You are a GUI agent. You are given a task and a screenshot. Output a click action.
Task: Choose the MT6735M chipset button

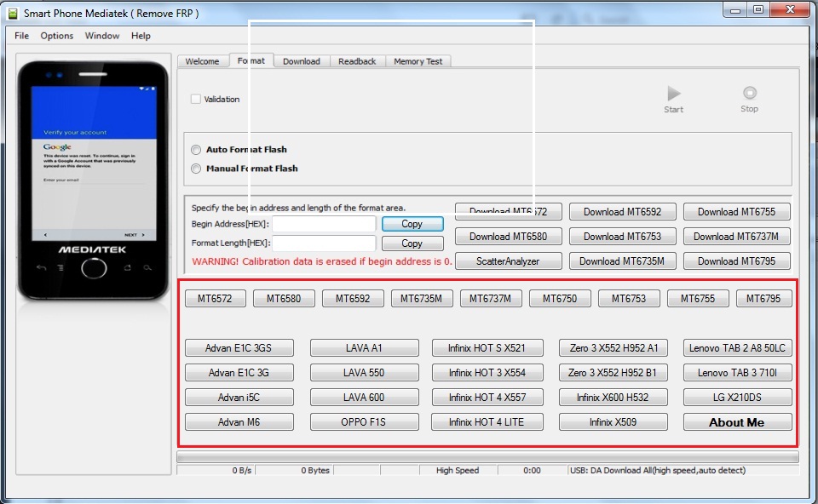[422, 299]
